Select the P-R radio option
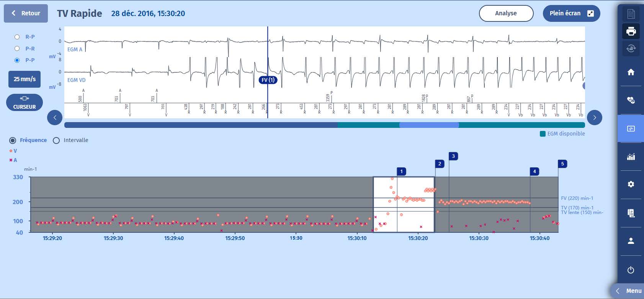Image resolution: width=644 pixels, height=299 pixels. tap(17, 49)
